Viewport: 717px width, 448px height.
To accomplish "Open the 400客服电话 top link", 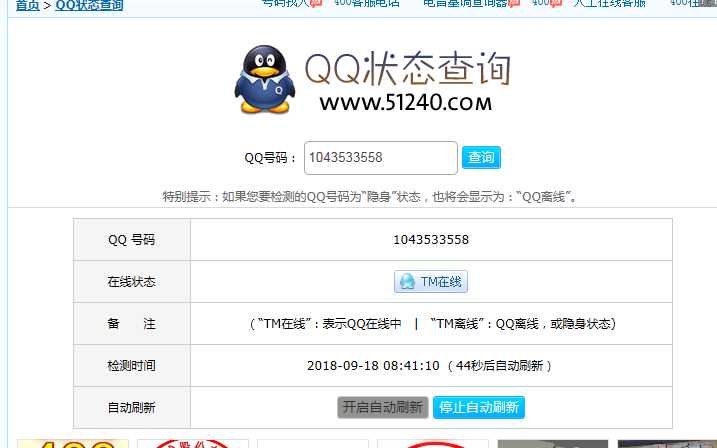I will 367,4.
